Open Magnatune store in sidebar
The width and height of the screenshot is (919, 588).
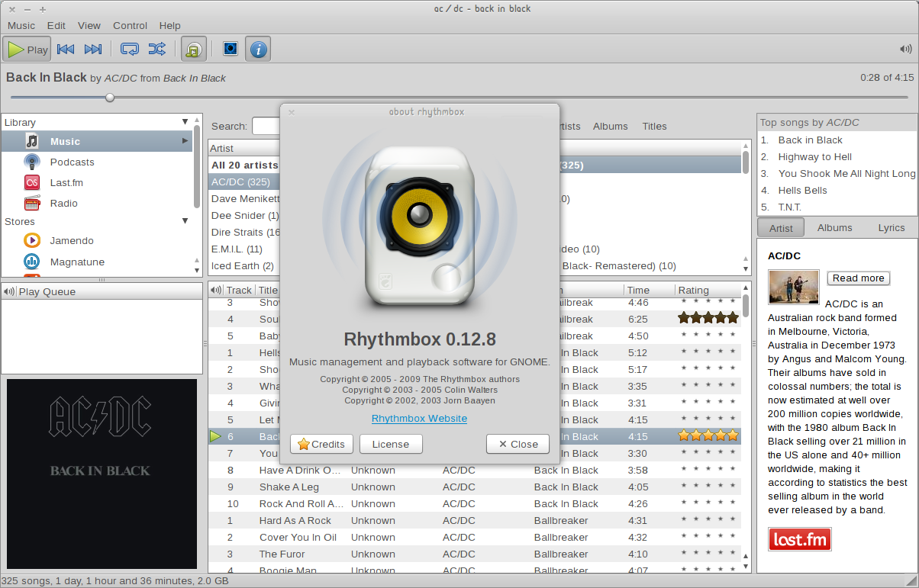[x=97, y=262]
